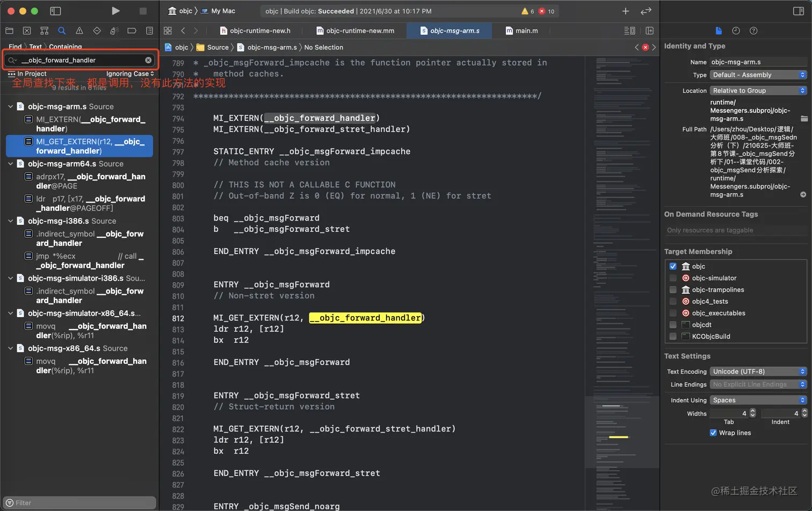Clear the search field text

[148, 60]
